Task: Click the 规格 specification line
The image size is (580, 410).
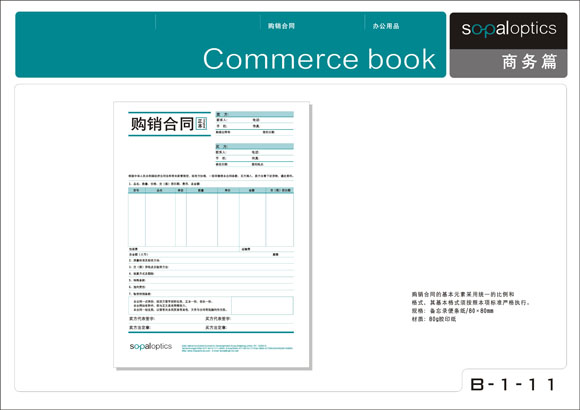Action: (453, 310)
